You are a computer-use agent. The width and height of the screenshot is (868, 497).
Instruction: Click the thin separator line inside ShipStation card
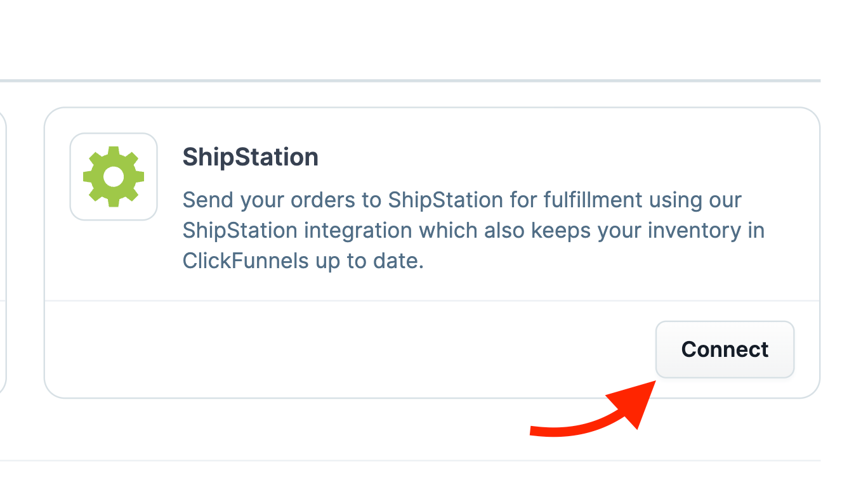point(431,300)
